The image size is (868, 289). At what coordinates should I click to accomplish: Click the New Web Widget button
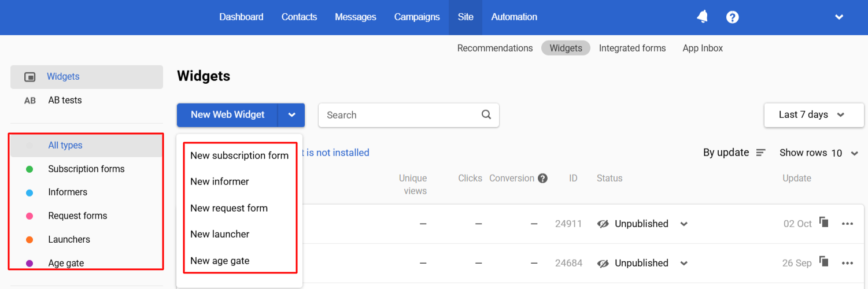pyautogui.click(x=227, y=115)
